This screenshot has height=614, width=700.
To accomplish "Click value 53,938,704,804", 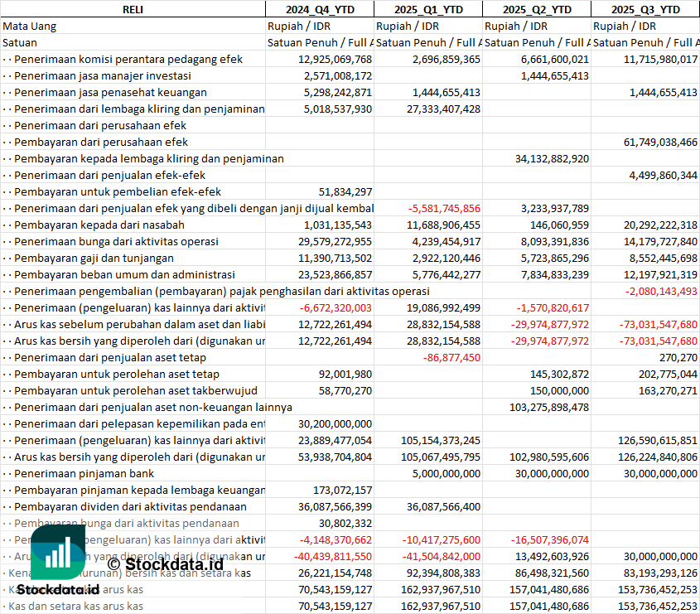I will (x=335, y=457).
